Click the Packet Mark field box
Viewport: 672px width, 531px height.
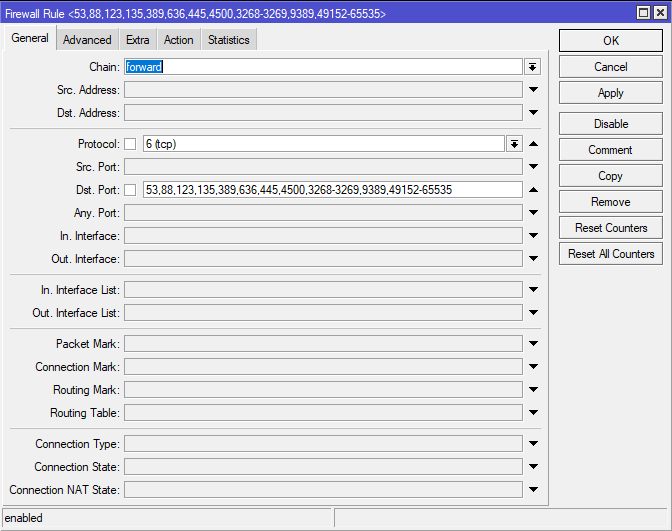click(x=323, y=344)
